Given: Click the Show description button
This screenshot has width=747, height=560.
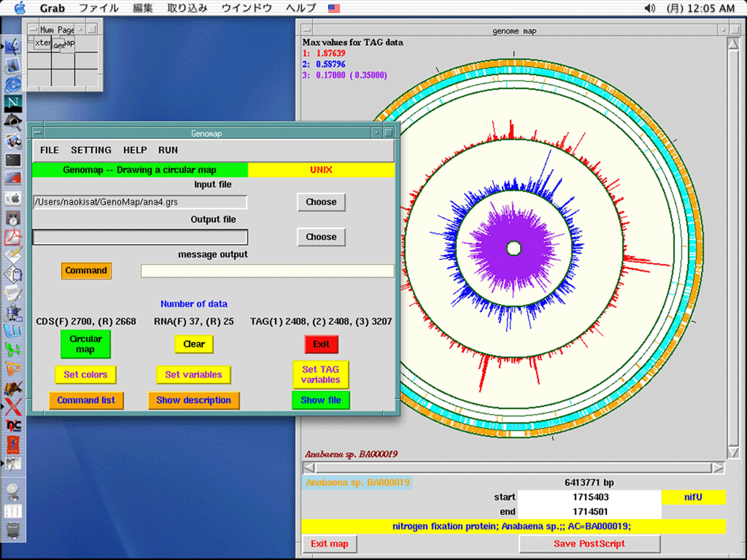Looking at the screenshot, I should pos(194,400).
